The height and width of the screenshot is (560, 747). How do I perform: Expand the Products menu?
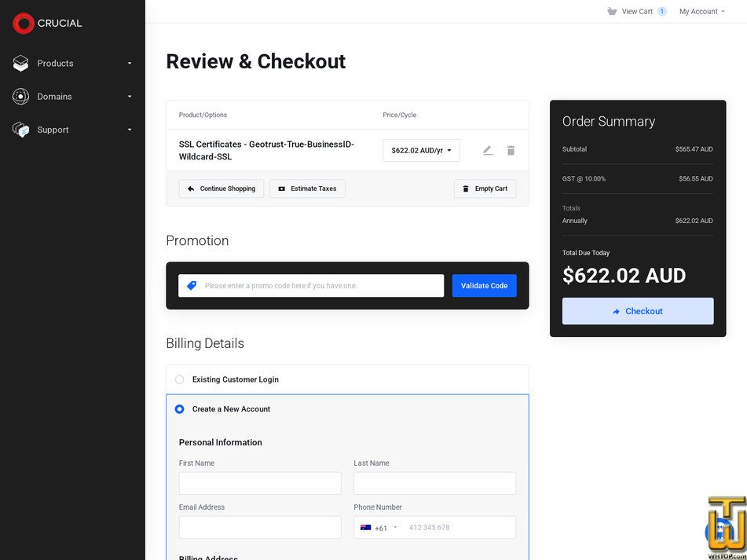(72, 64)
